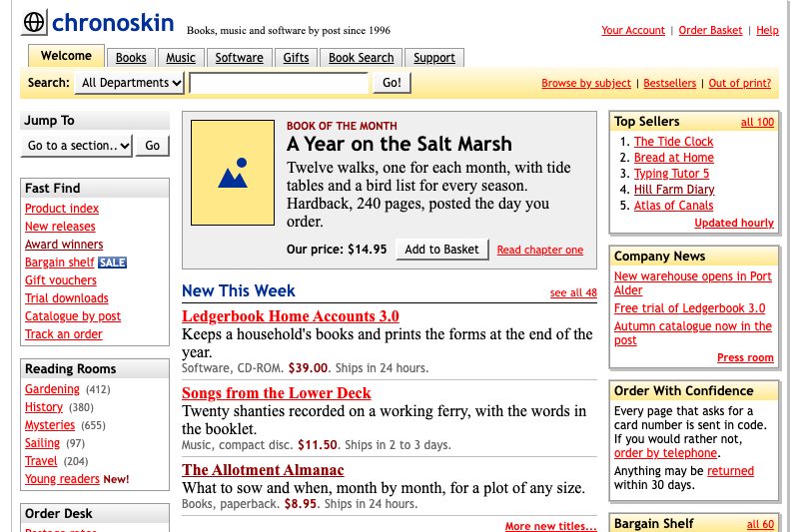Open Browse by subject link
Image resolution: width=799 pixels, height=532 pixels.
(x=586, y=83)
